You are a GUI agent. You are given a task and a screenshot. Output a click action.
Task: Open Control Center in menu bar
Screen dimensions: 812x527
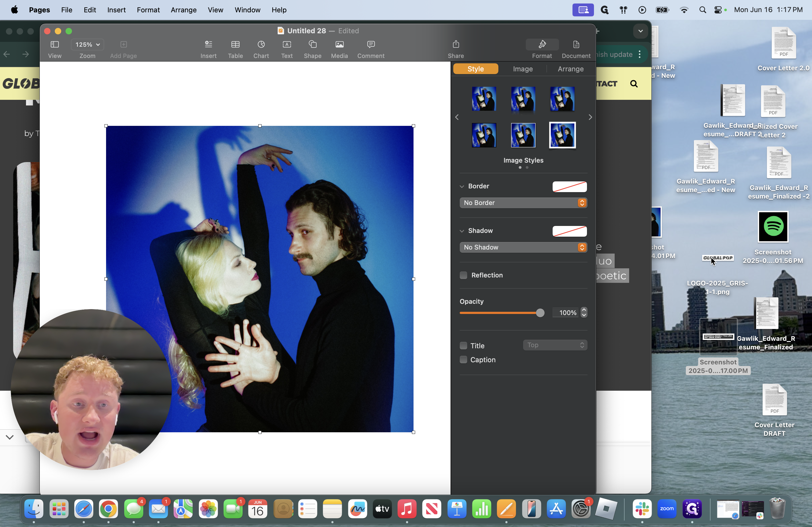pos(718,10)
